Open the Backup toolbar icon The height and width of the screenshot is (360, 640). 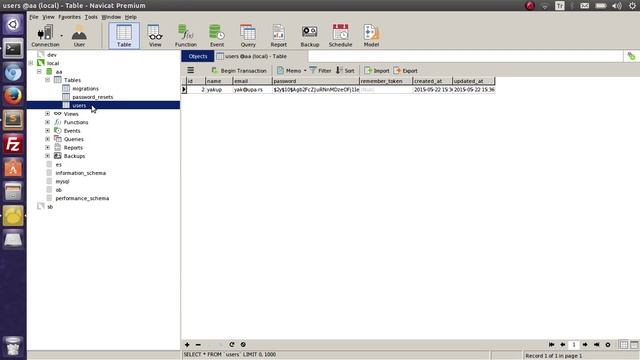point(310,36)
